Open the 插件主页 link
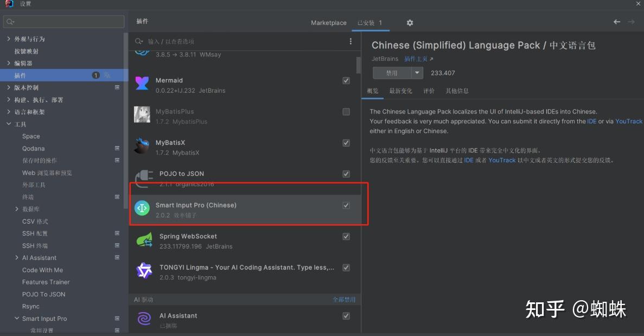Image resolution: width=644 pixels, height=336 pixels. pyautogui.click(x=418, y=59)
